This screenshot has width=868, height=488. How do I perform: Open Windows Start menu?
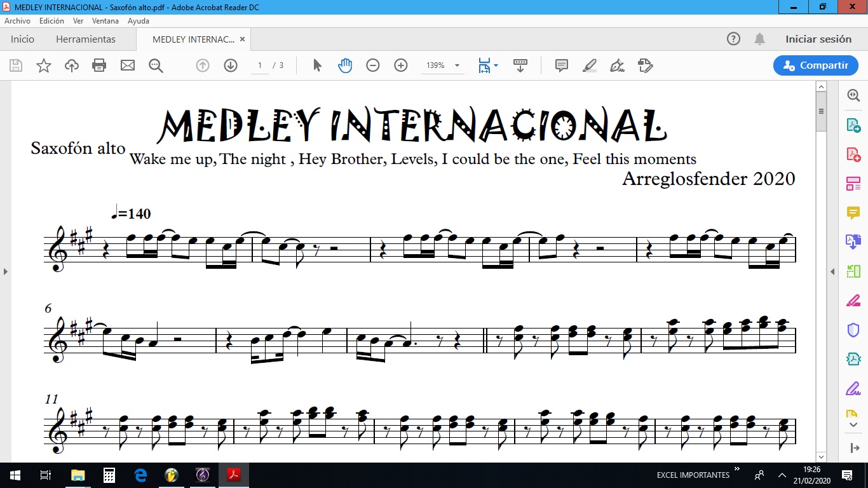point(15,475)
